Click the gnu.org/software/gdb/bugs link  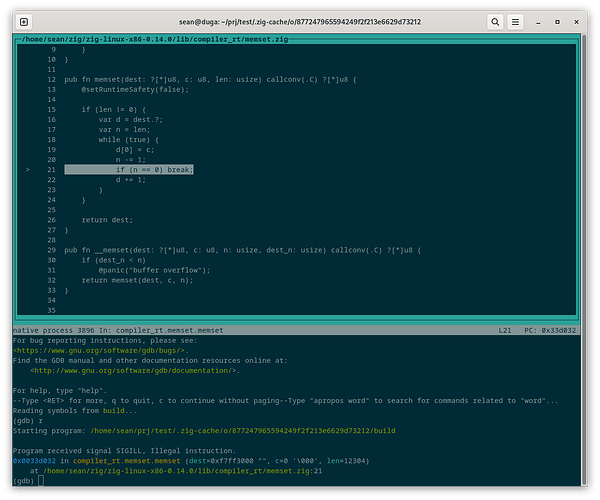click(101, 350)
